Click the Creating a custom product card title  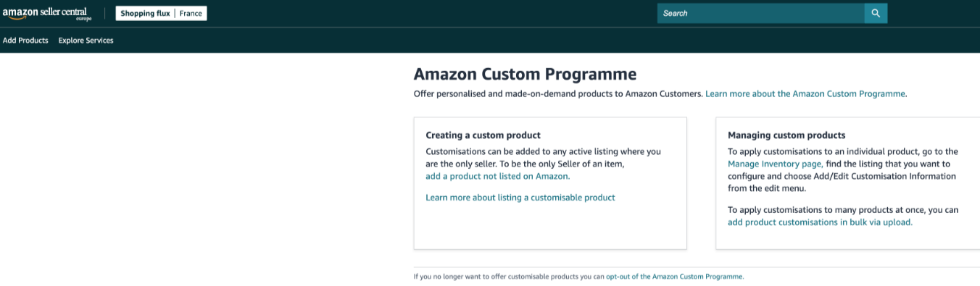coord(483,135)
